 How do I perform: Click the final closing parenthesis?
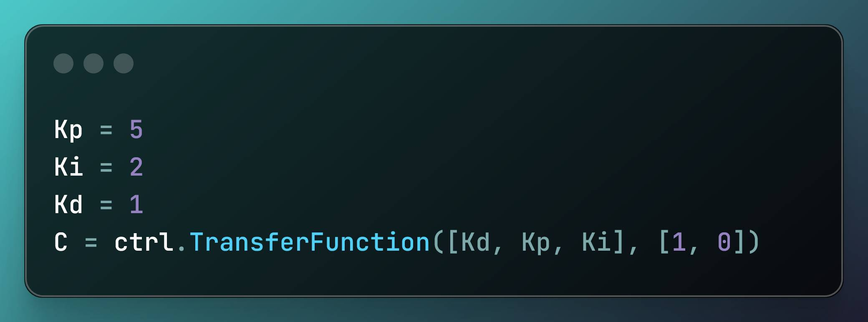coord(754,242)
